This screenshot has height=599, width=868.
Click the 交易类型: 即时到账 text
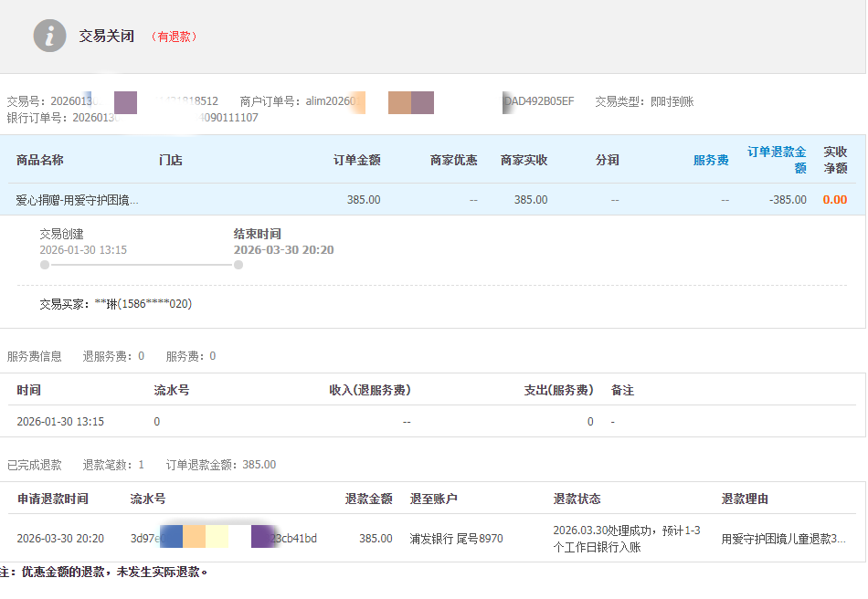[x=644, y=101]
